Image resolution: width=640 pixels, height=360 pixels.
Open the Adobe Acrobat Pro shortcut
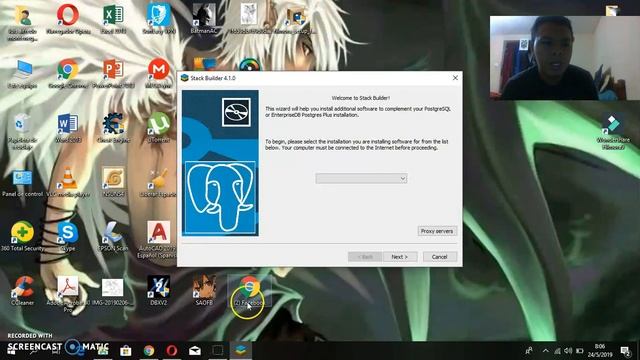pos(68,294)
